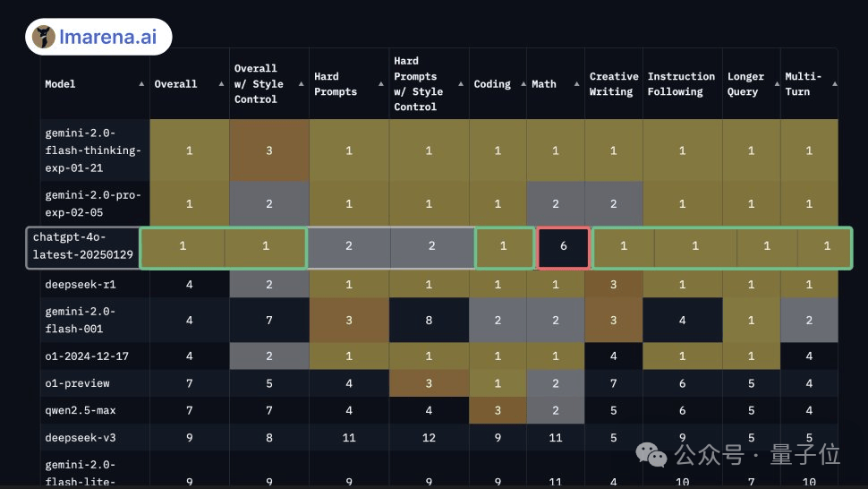Sort by Overall w/ Style Control arrow
The image size is (868, 489).
(302, 83)
